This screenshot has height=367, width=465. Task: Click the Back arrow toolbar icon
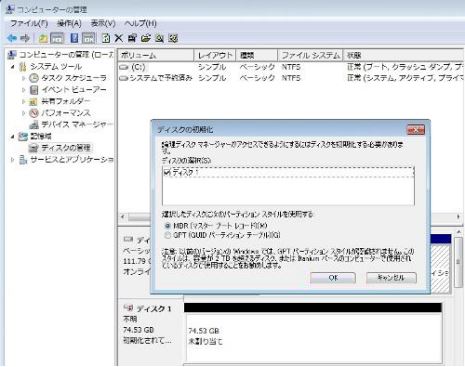click(x=12, y=38)
